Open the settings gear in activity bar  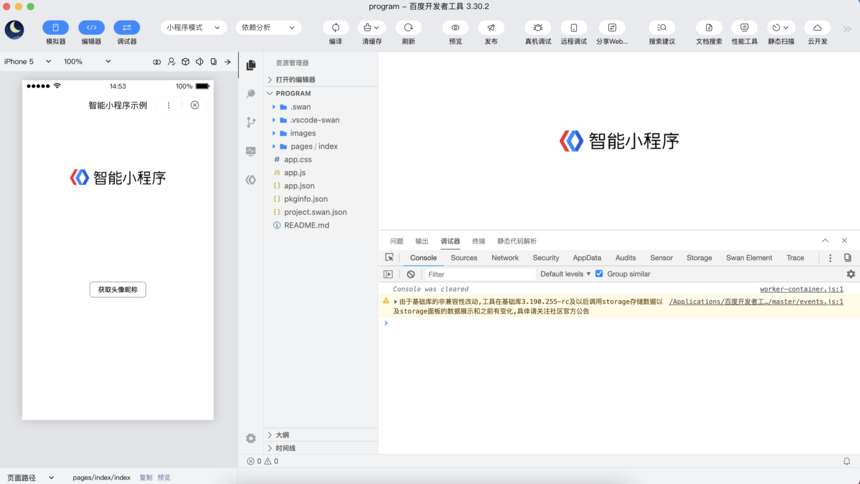point(251,438)
